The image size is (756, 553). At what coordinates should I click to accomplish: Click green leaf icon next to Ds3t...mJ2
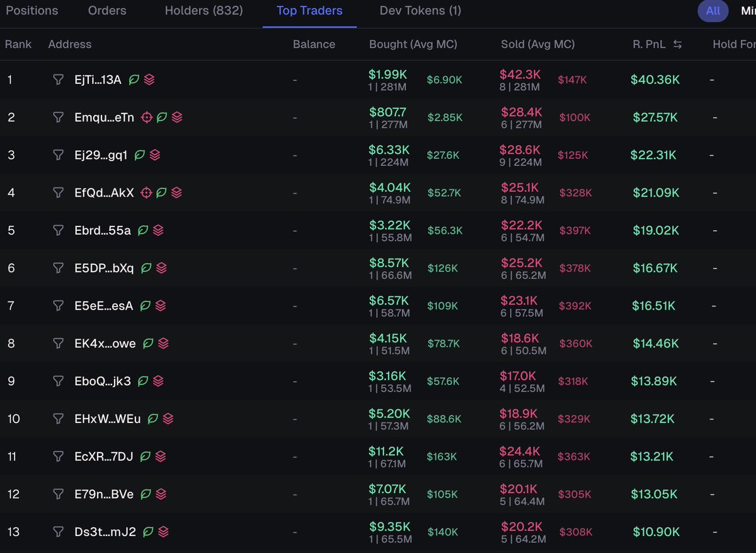pyautogui.click(x=148, y=532)
